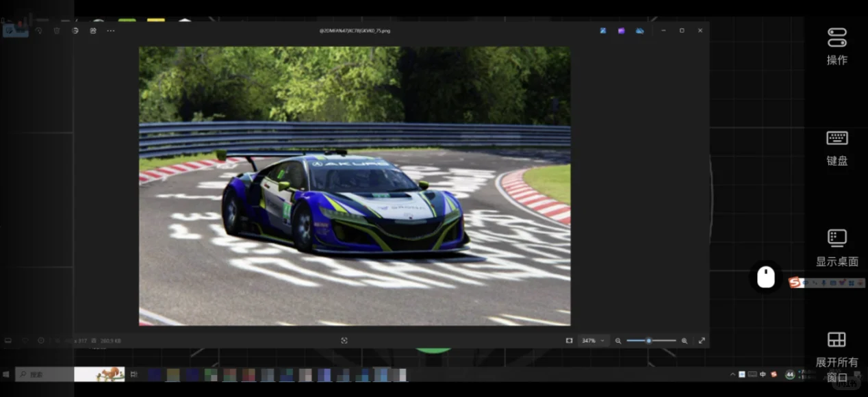Mark photo as favorite with heart
The height and width of the screenshot is (397, 868).
(25, 340)
